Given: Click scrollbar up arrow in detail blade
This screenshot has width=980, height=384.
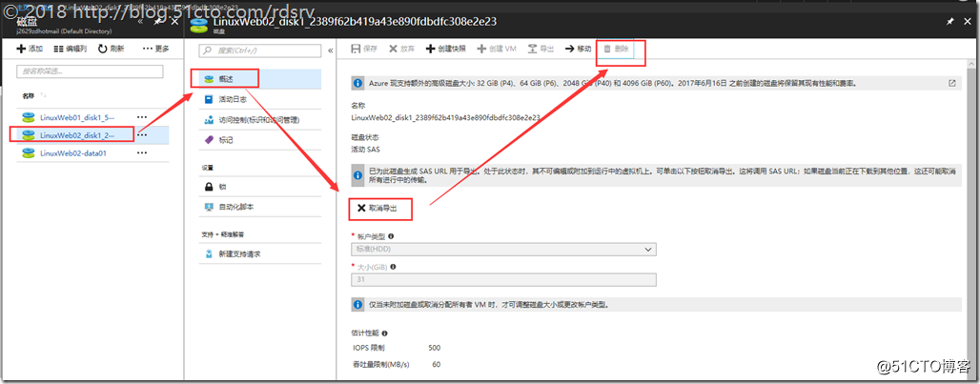Looking at the screenshot, I should pyautogui.click(x=971, y=64).
